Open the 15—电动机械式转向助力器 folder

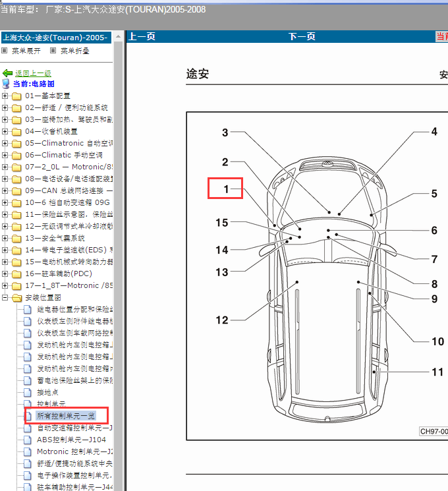(69, 262)
